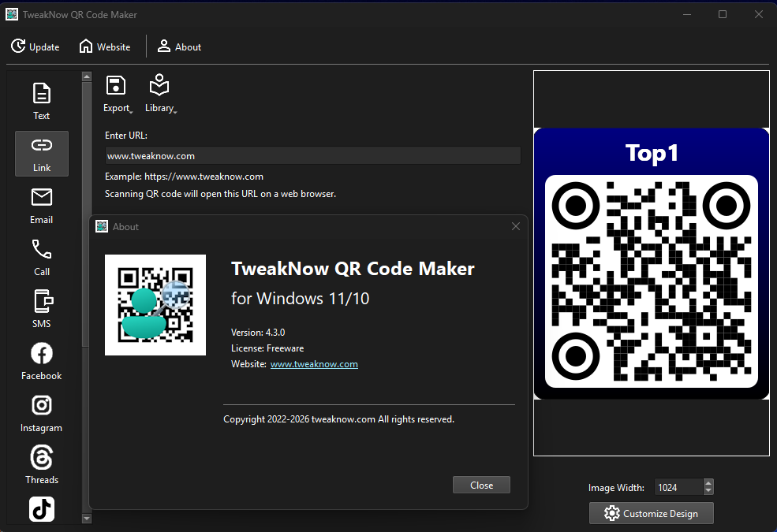Click the Customize Design button

651,513
